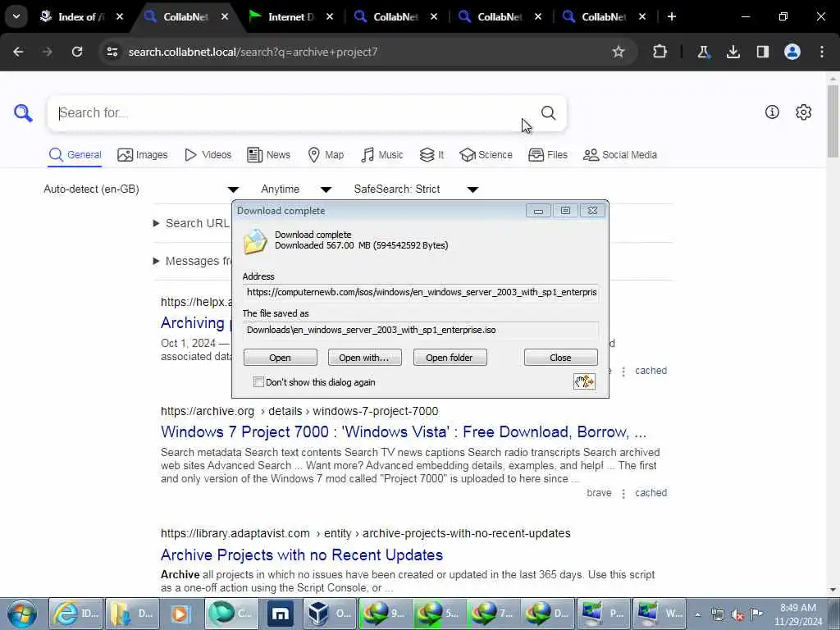
Task: Select the Music search category
Action: tap(382, 155)
